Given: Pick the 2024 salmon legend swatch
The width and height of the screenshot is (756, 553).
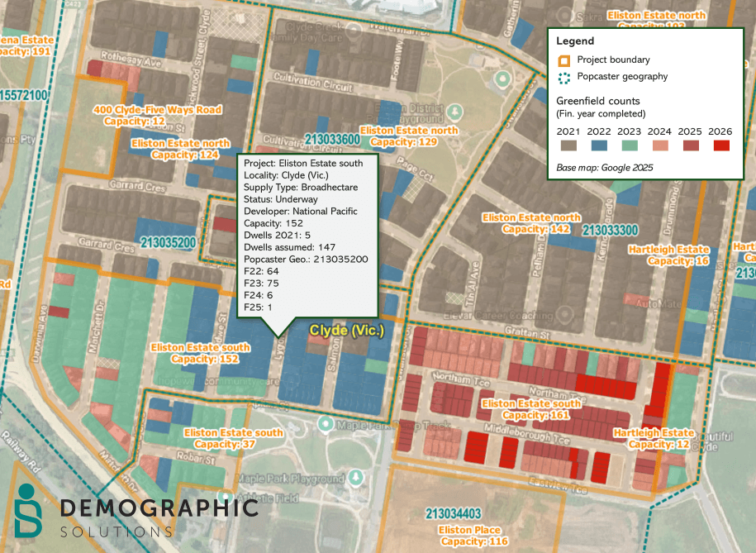Looking at the screenshot, I should (x=659, y=146).
